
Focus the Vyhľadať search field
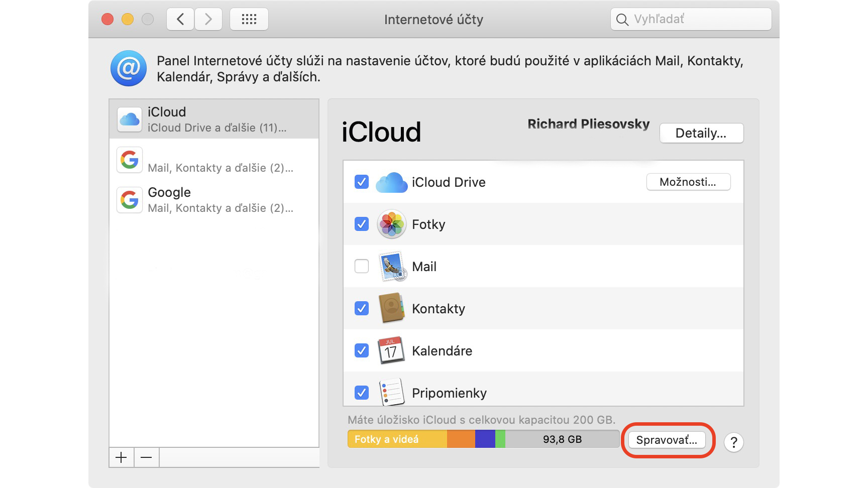pos(691,20)
